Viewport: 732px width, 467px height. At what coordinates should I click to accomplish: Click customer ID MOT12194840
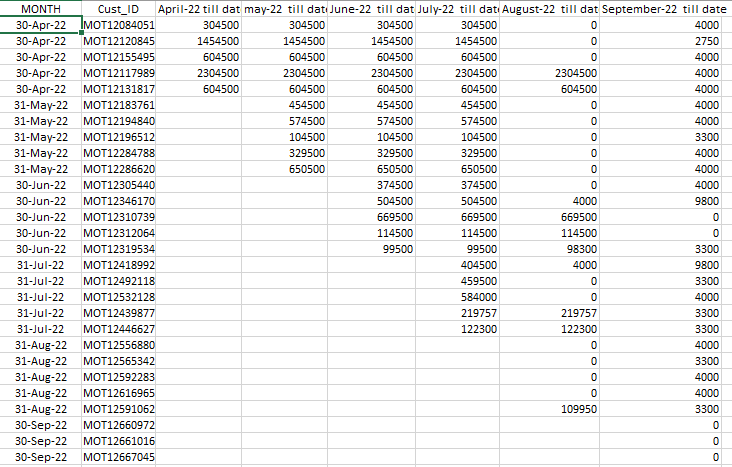119,121
